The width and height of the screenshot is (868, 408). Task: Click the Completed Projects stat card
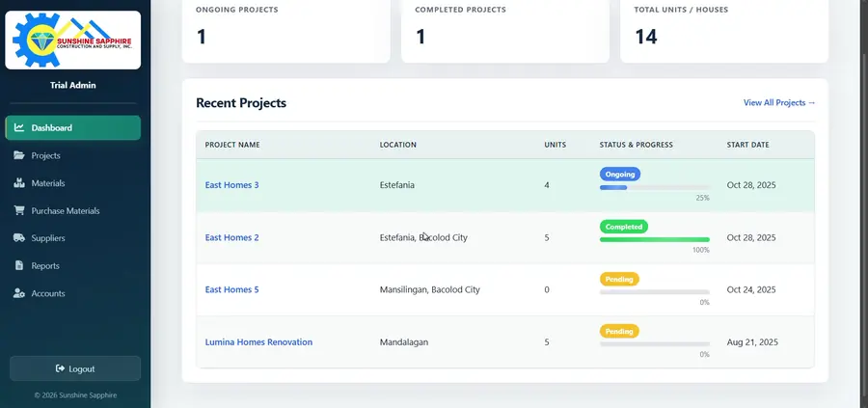(x=504, y=31)
